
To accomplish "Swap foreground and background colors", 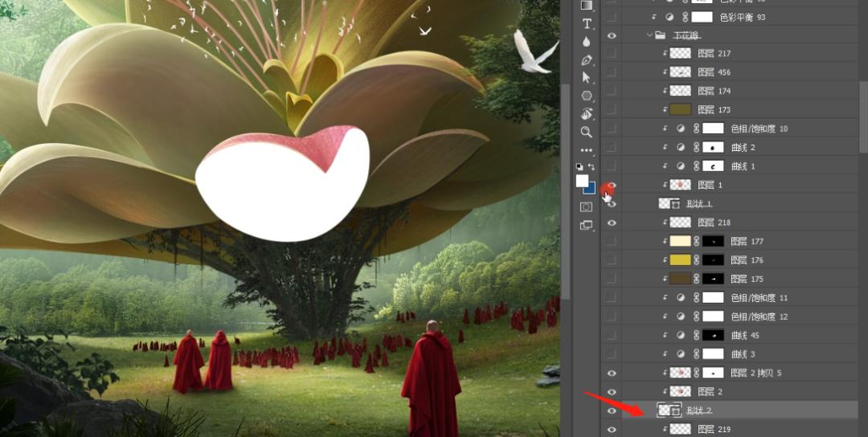I will [592, 166].
